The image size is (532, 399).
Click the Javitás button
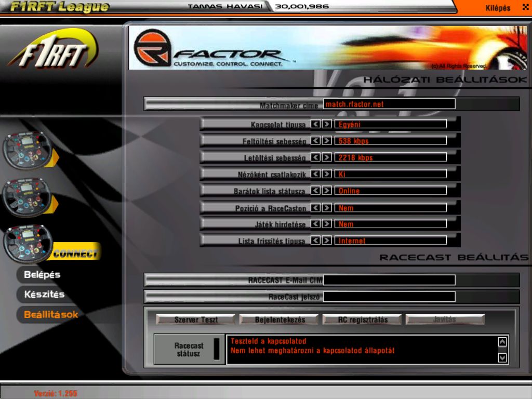pyautogui.click(x=445, y=320)
